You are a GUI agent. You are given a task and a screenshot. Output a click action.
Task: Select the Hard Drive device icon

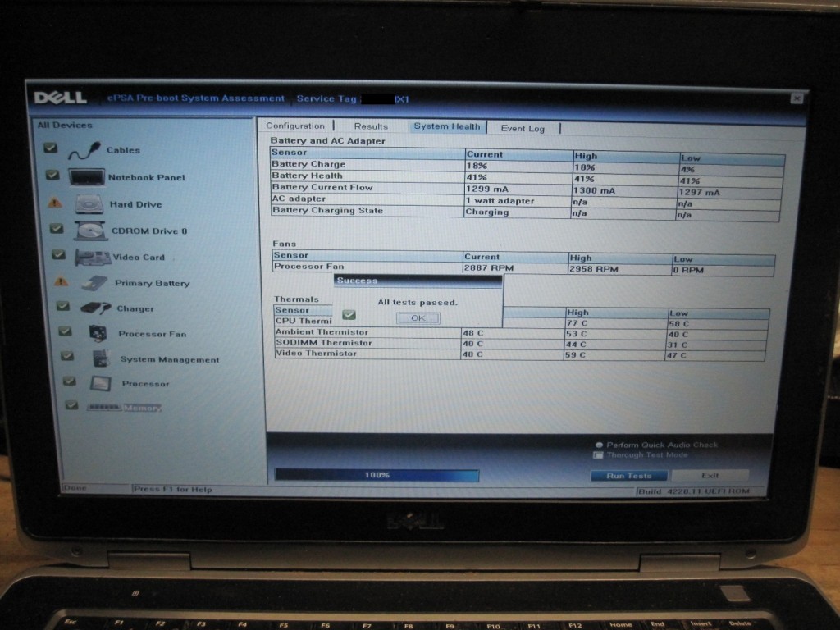(89, 204)
